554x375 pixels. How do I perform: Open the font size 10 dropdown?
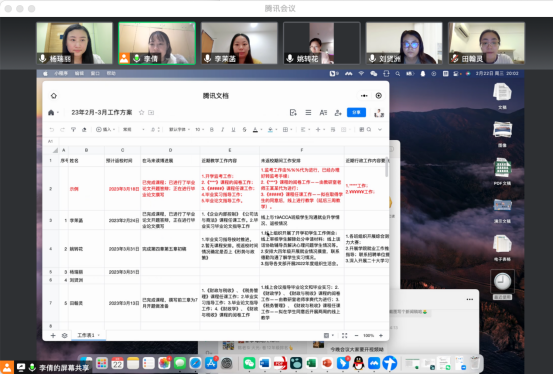pos(200,130)
